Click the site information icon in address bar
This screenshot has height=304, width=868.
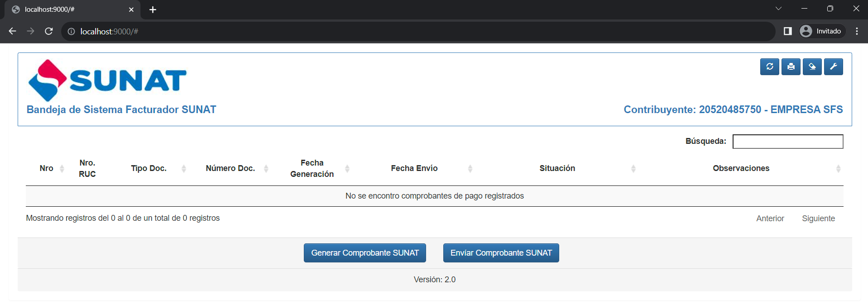pyautogui.click(x=71, y=31)
